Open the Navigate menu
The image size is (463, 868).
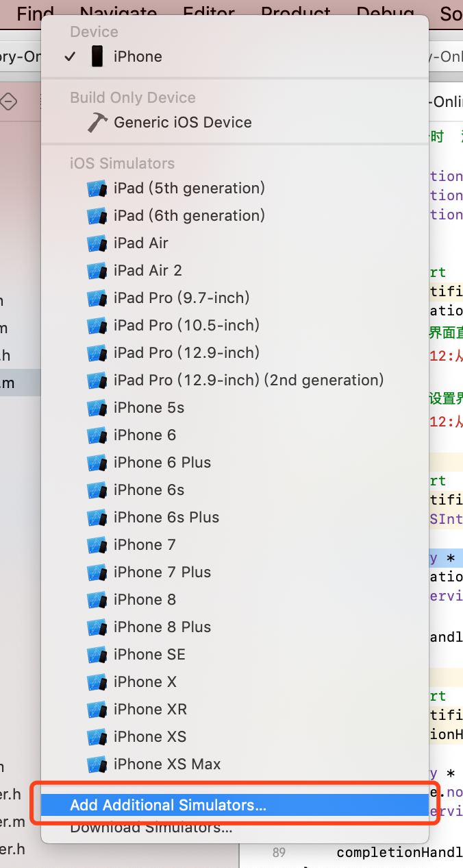tap(118, 13)
